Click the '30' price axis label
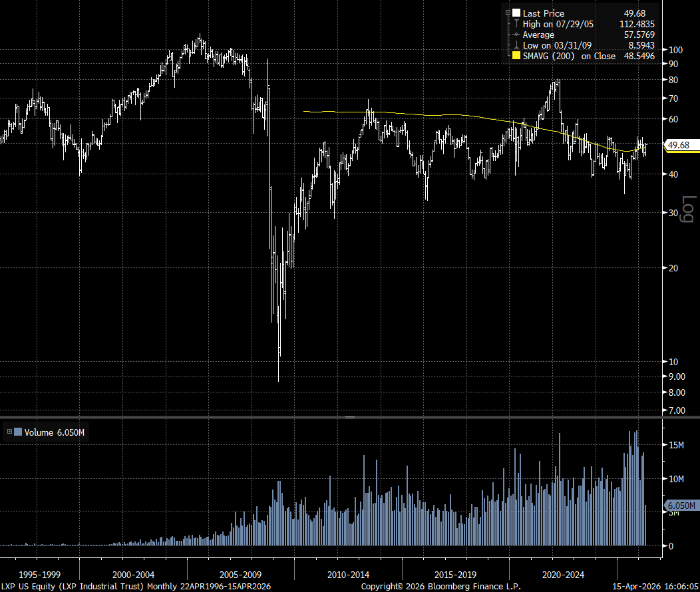 [x=673, y=213]
